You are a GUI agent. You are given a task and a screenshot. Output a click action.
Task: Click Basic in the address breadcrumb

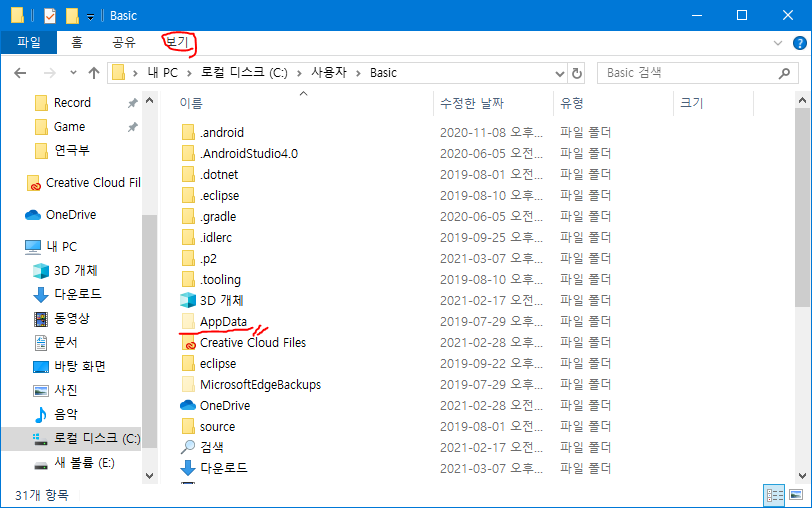(x=383, y=73)
